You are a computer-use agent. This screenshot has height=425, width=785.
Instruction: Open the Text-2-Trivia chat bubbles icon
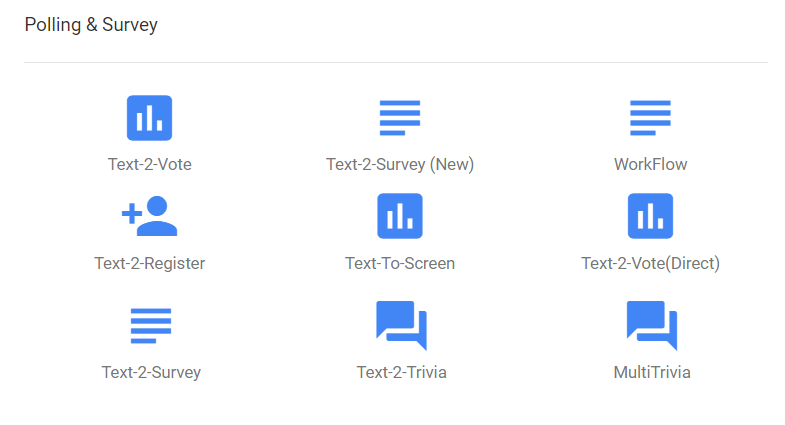click(401, 325)
